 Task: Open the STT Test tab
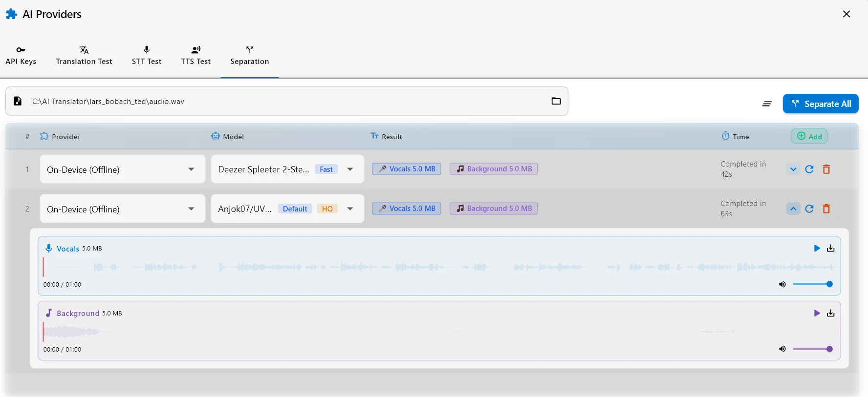147,55
